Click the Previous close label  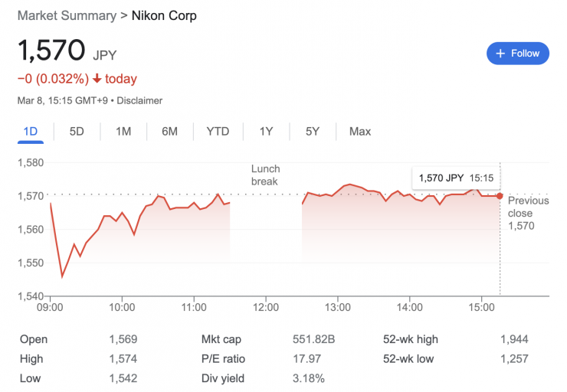(528, 207)
